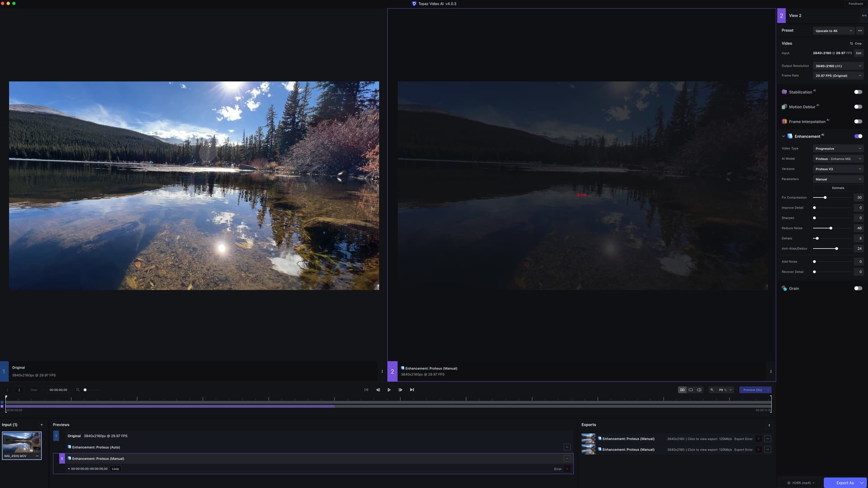Image resolution: width=868 pixels, height=488 pixels.
Task: Open the Frame Rate dropdown
Action: coord(838,76)
